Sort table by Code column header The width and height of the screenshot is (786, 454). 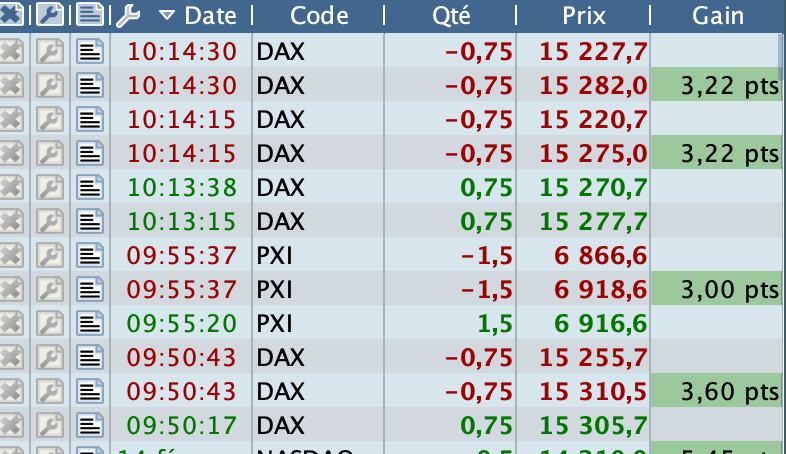[x=319, y=16]
